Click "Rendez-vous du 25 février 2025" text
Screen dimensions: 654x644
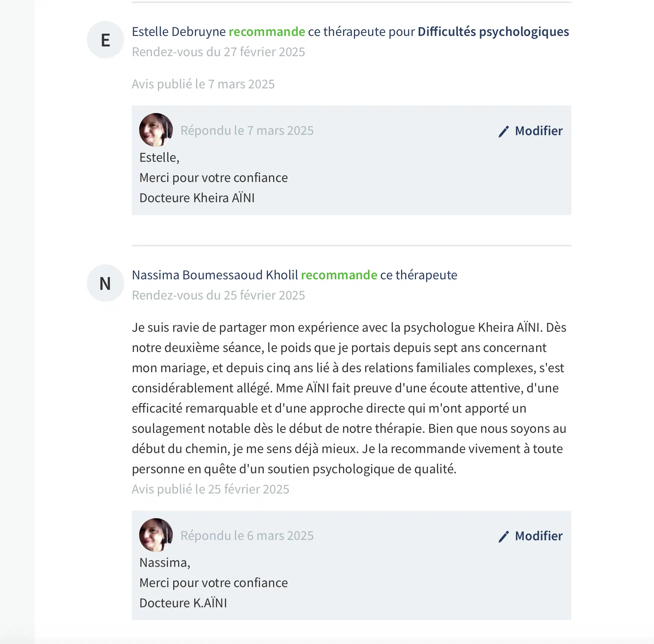(218, 295)
